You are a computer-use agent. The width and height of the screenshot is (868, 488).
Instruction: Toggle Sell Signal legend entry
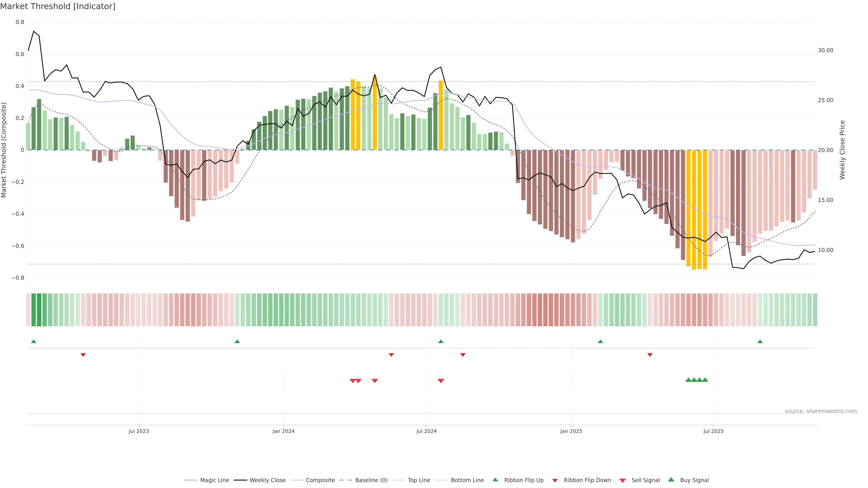coord(645,480)
